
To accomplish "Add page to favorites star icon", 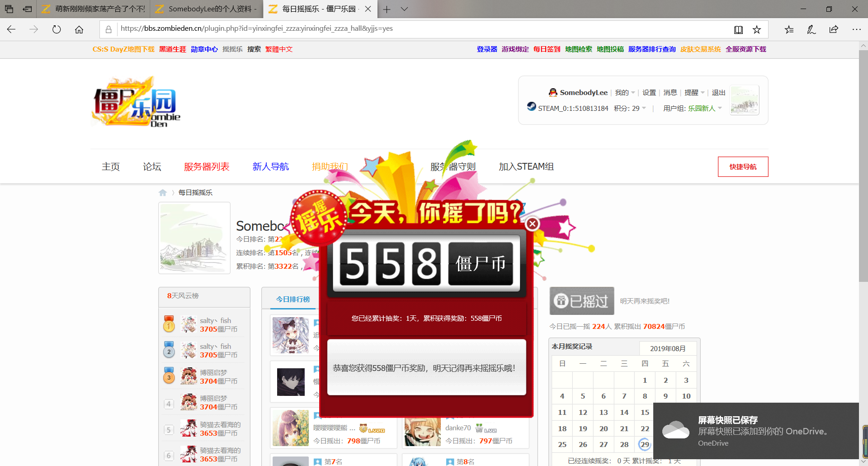I will click(x=756, y=29).
